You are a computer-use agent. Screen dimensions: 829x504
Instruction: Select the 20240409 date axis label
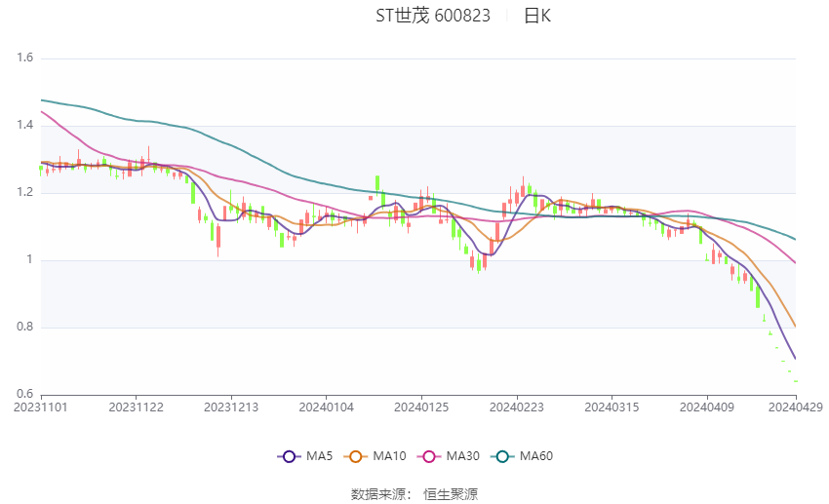707,407
